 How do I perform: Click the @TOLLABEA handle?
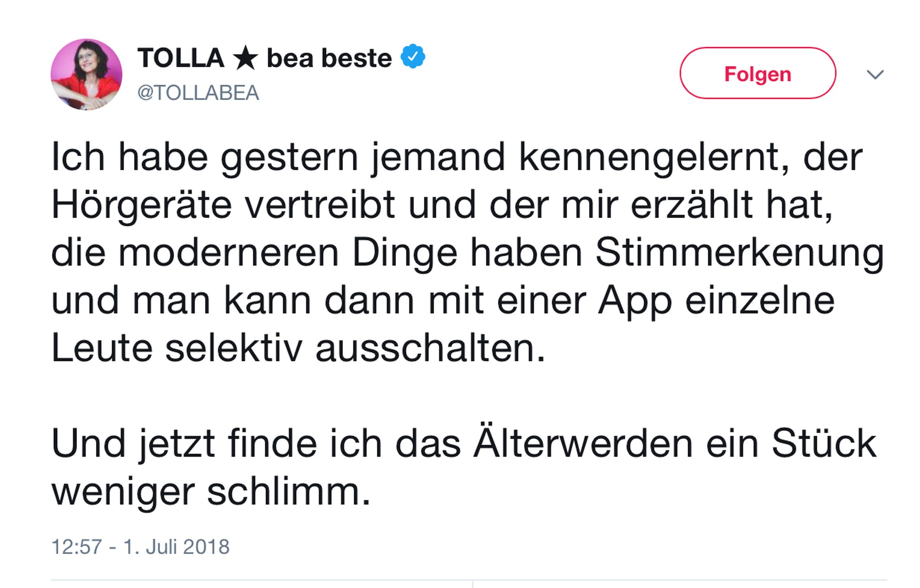[198, 93]
